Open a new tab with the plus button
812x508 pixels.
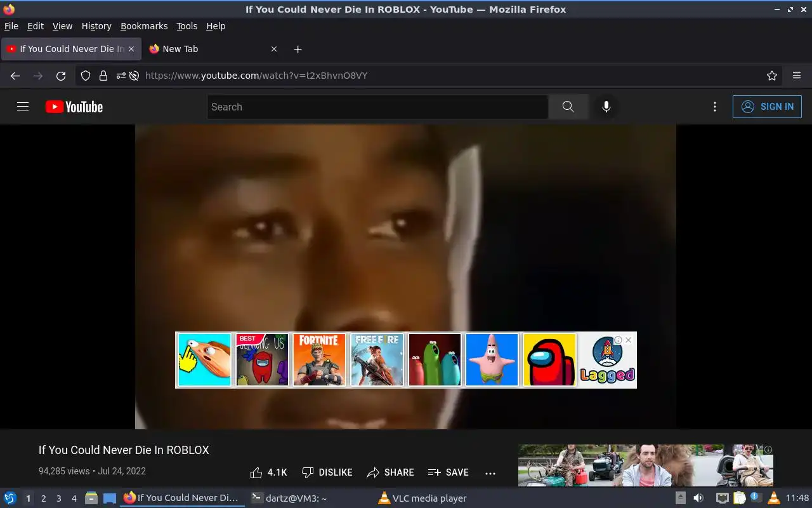click(x=298, y=49)
